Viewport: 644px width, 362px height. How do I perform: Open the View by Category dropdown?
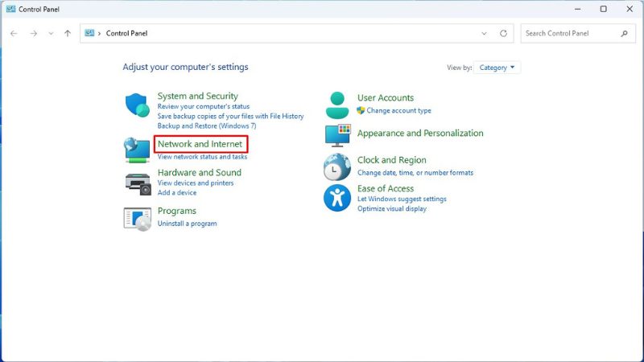click(x=497, y=68)
